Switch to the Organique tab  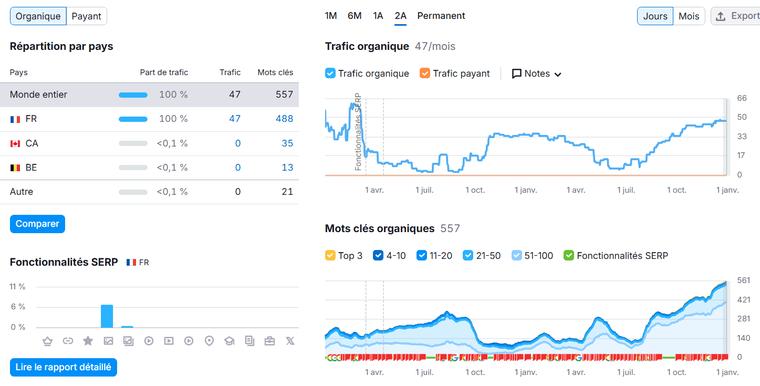(x=38, y=16)
